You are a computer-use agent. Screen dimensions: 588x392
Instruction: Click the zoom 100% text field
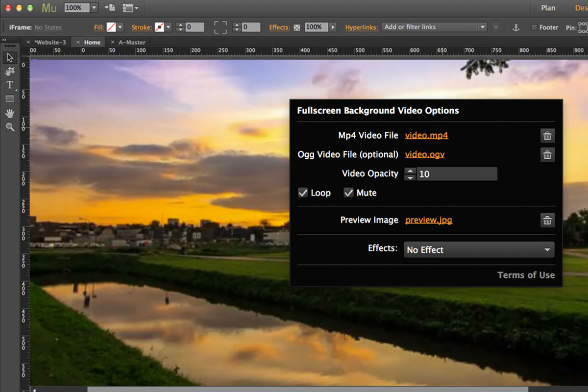click(x=76, y=7)
